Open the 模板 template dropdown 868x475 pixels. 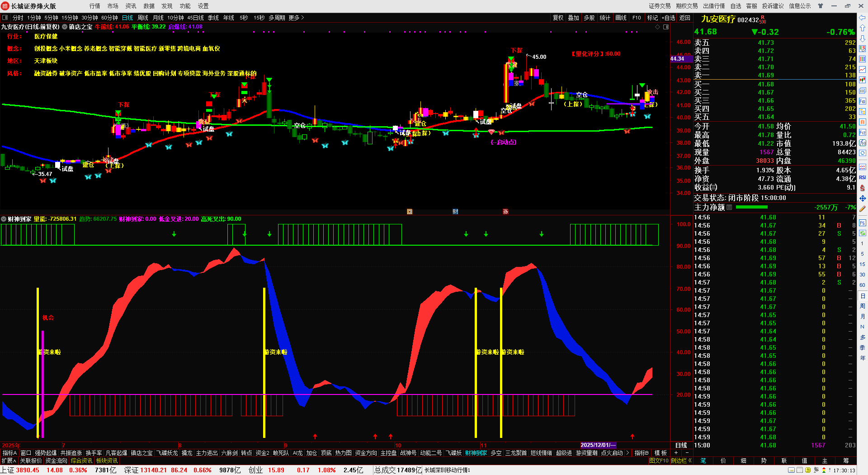(660, 453)
